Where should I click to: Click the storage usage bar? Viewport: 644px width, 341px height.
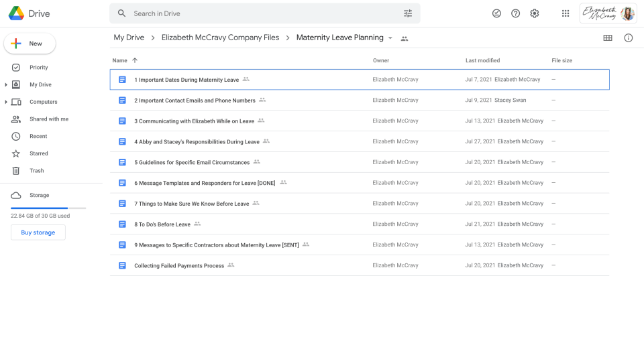(48, 208)
